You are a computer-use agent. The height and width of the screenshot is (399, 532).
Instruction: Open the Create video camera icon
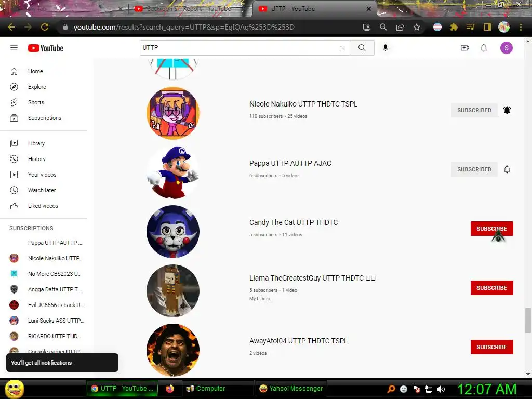coord(465,48)
